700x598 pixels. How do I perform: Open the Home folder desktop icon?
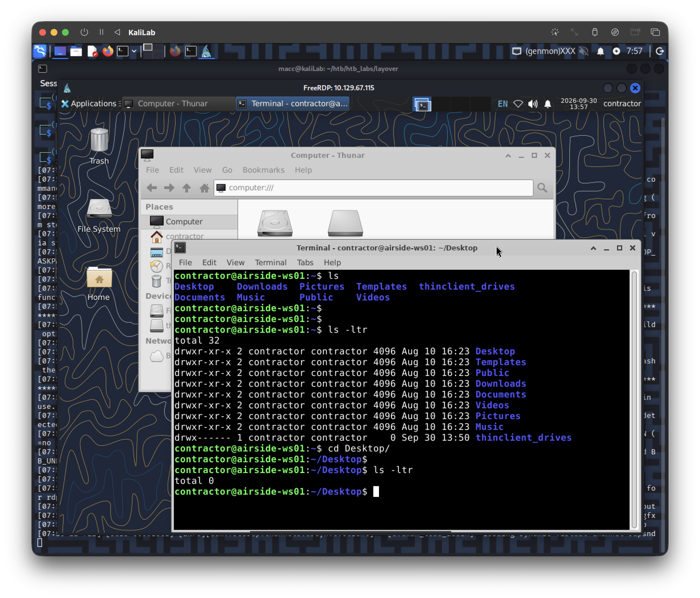[99, 283]
